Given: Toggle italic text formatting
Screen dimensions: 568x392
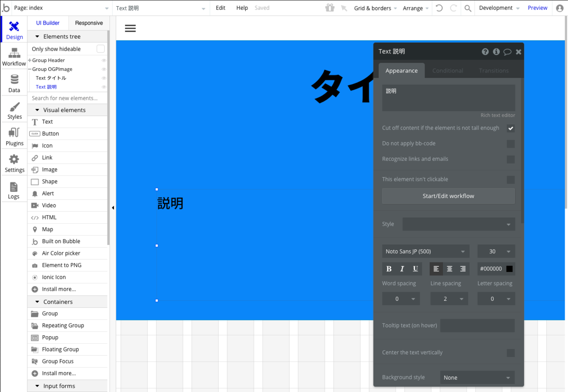Looking at the screenshot, I should point(402,269).
